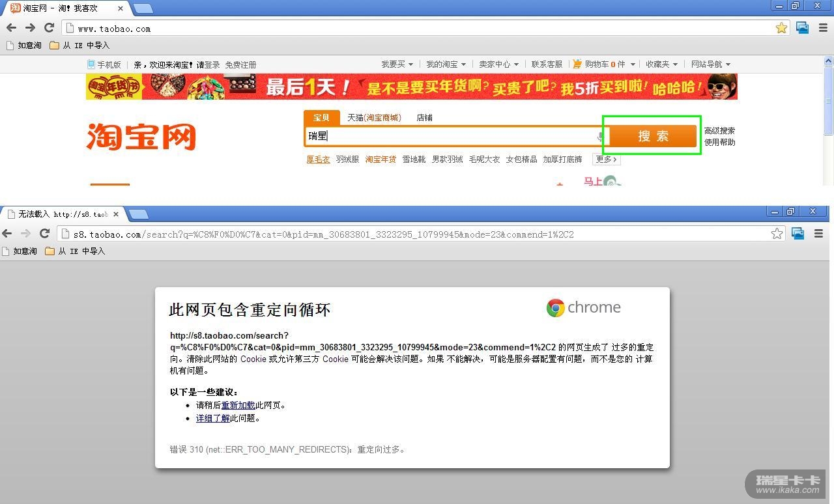834x504 pixels.
Task: Reload the www.taobao.com page
Action: point(49,27)
